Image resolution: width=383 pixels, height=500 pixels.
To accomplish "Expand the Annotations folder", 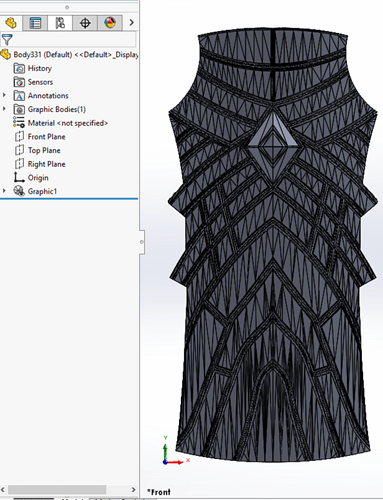I will click(4, 95).
